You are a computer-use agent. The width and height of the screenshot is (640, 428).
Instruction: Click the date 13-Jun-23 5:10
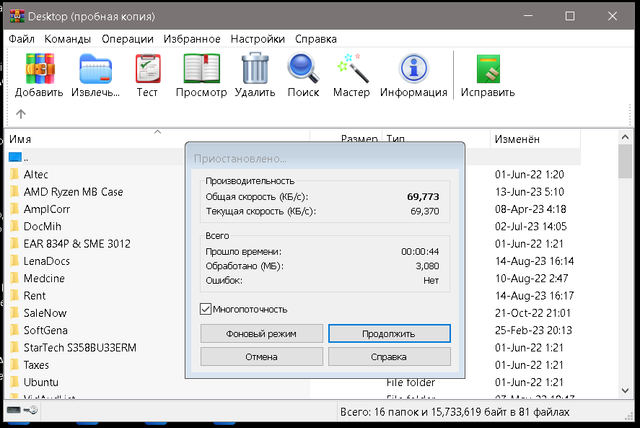529,192
